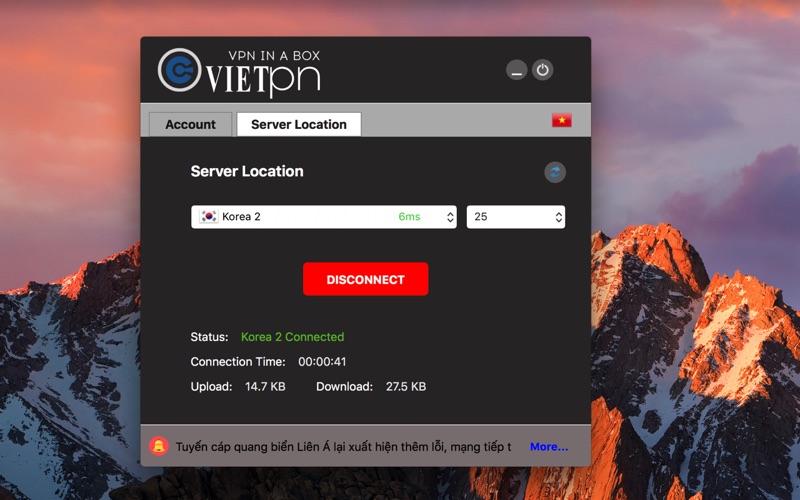The image size is (800, 500).
Task: Click the VPN IN A BOX tagline
Action: pyautogui.click(x=274, y=56)
